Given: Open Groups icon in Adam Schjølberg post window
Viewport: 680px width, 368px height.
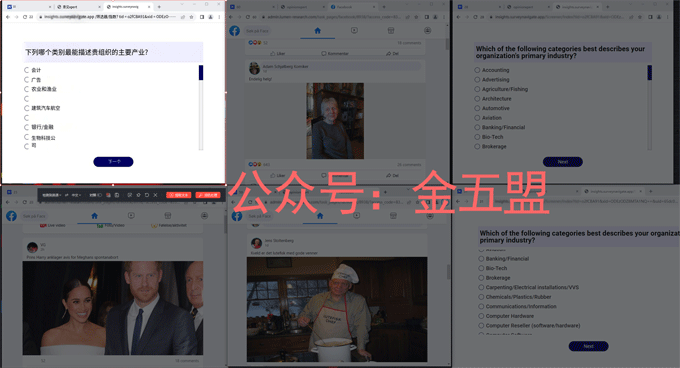Looking at the screenshot, I should pos(428,30).
